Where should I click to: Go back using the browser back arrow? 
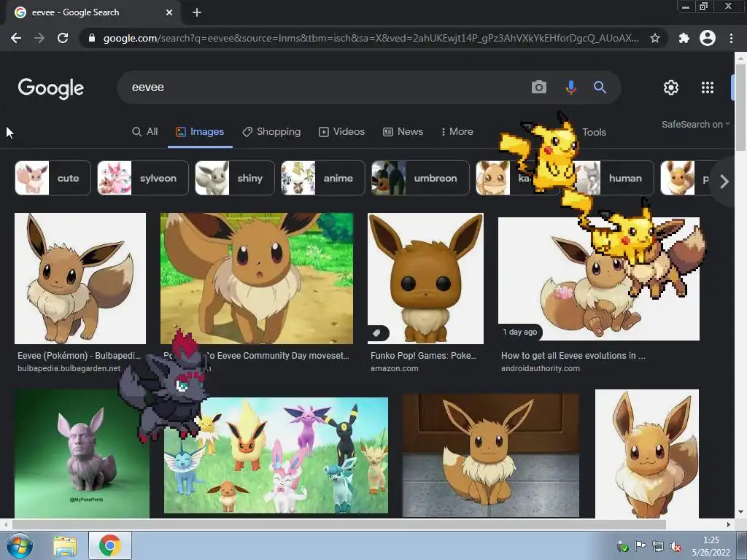coord(16,38)
